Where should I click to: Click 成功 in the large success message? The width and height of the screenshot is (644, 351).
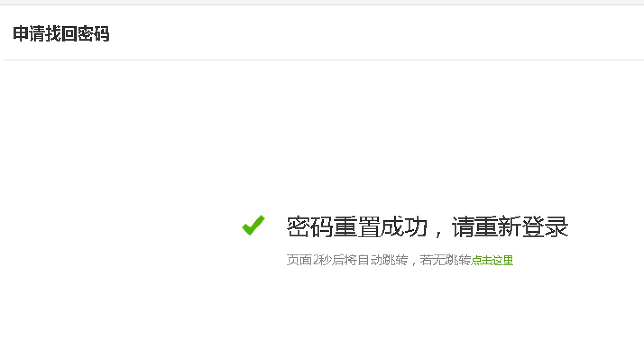[404, 227]
